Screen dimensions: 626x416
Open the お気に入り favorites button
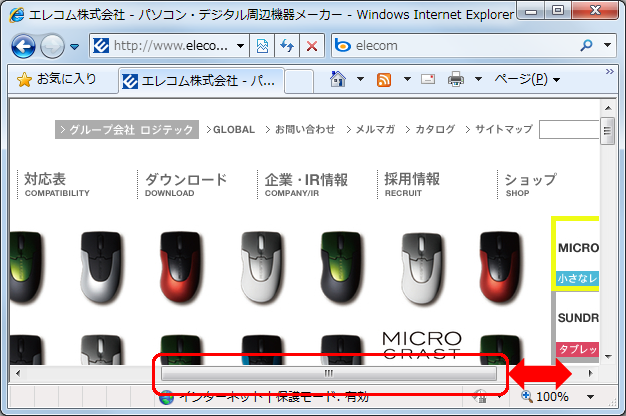(x=57, y=79)
